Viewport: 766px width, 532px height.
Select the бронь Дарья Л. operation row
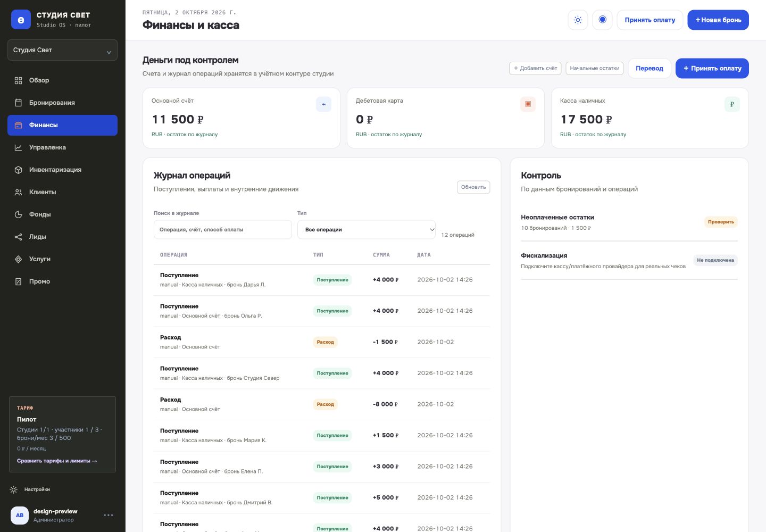[x=322, y=280]
